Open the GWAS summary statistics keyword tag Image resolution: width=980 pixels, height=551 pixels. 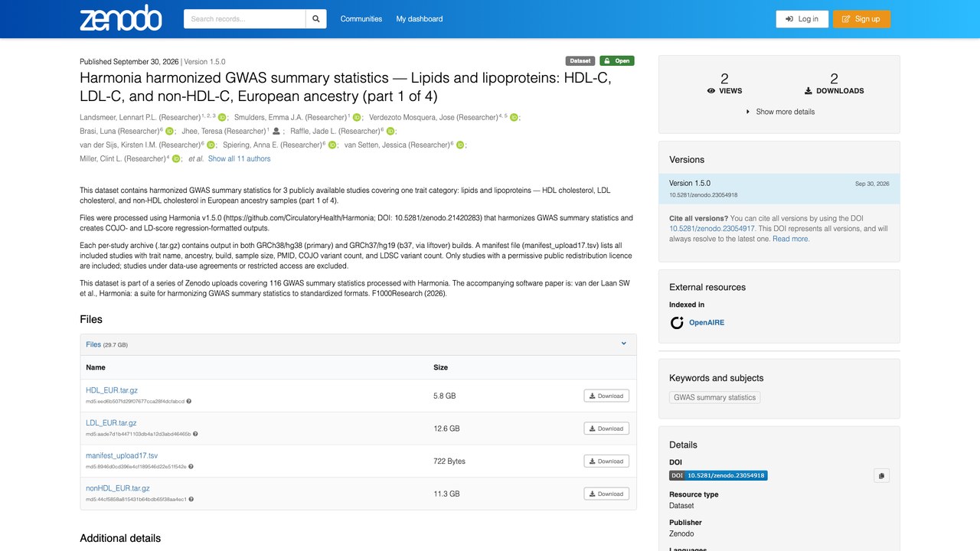[715, 397]
